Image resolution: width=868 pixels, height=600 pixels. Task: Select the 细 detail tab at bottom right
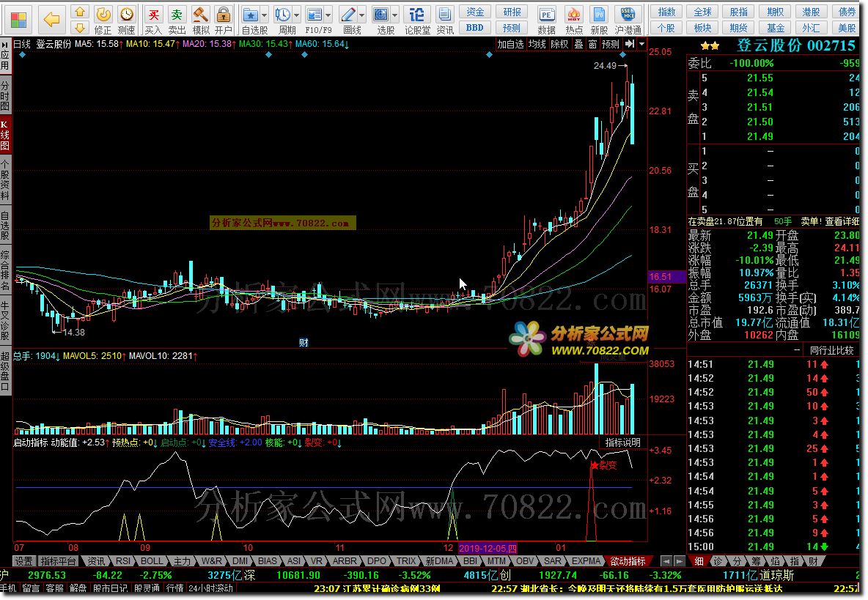[699, 560]
